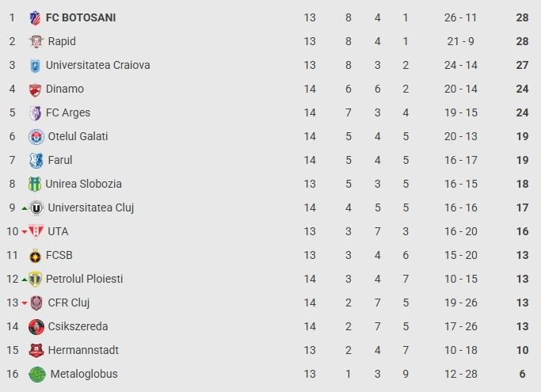The width and height of the screenshot is (541, 392).
Task: Click the FC Arges team crest
Action: coord(35,112)
